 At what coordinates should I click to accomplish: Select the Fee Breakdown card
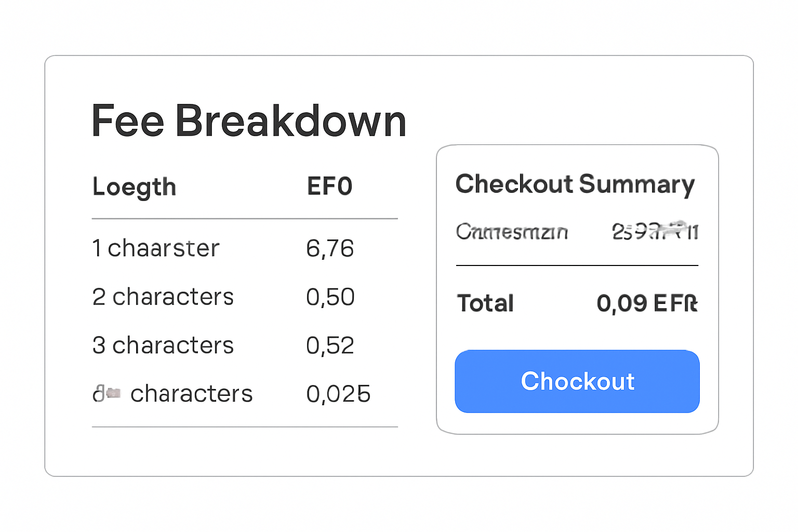pyautogui.click(x=399, y=266)
